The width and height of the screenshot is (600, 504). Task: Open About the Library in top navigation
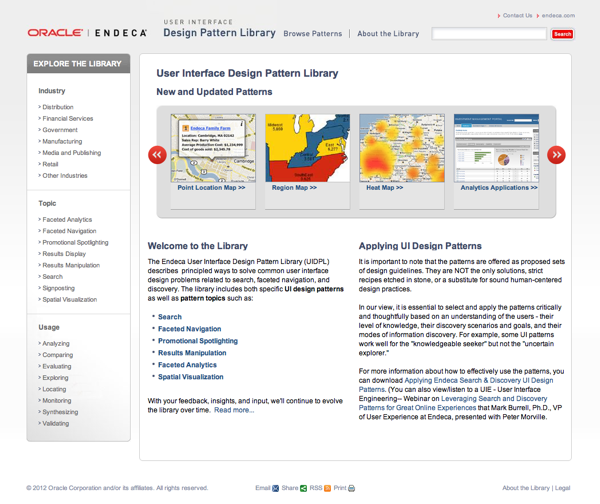(388, 34)
